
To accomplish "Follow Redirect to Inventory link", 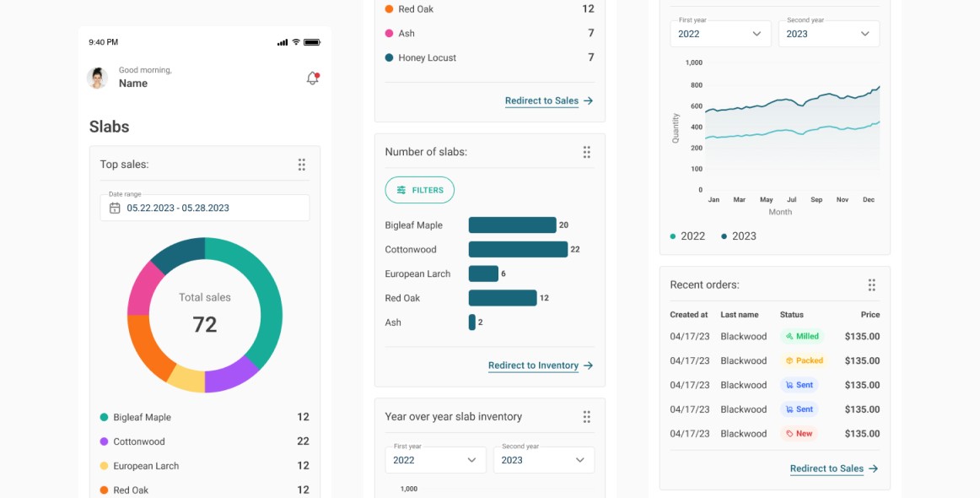I will coord(533,365).
